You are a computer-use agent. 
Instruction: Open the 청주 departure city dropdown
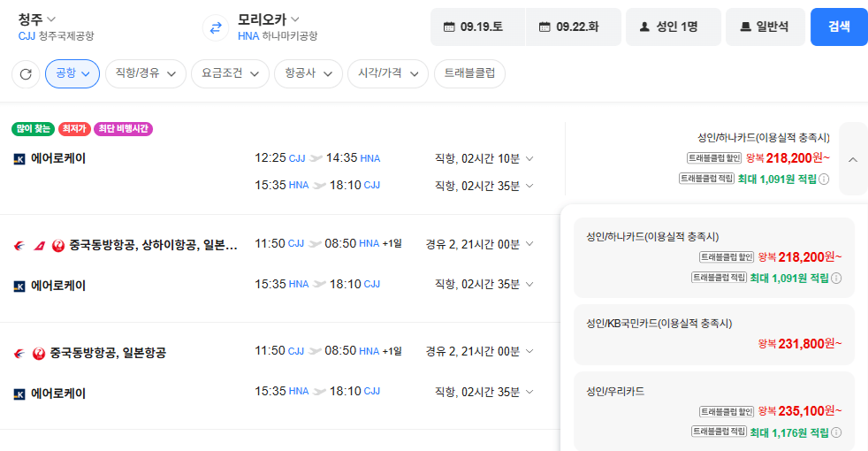(x=36, y=19)
